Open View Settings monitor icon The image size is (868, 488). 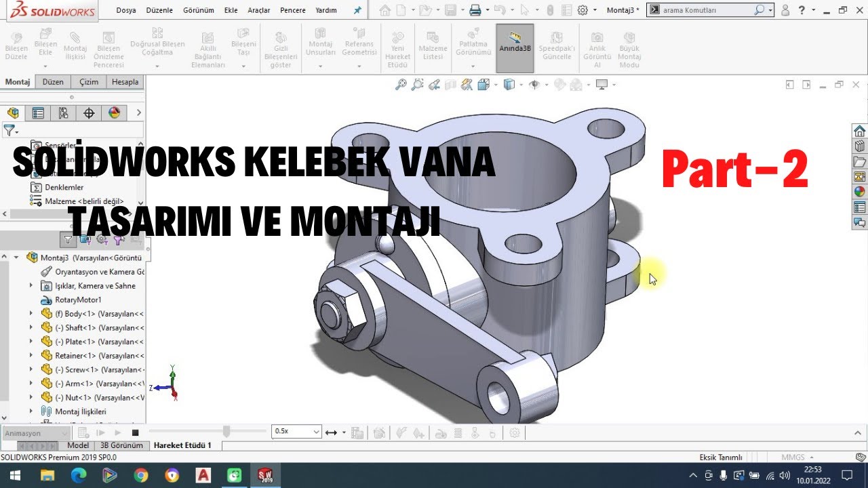[601, 85]
